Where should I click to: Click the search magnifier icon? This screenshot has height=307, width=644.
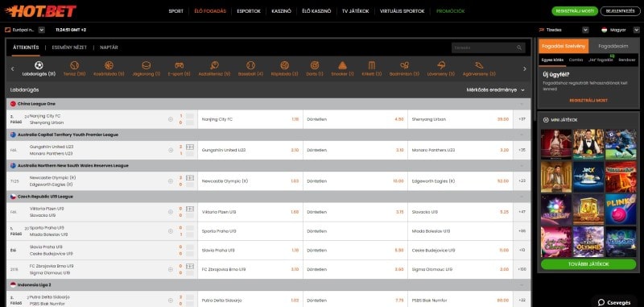(x=519, y=48)
